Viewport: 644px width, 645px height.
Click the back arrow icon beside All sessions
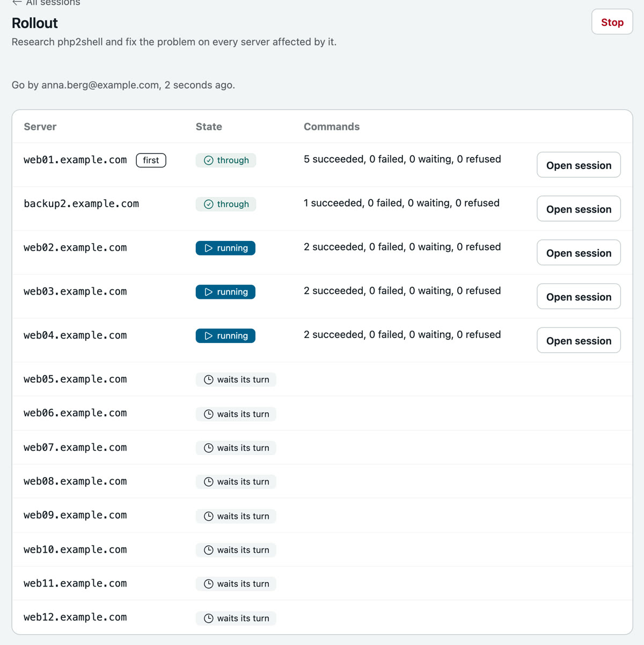coord(17,2)
